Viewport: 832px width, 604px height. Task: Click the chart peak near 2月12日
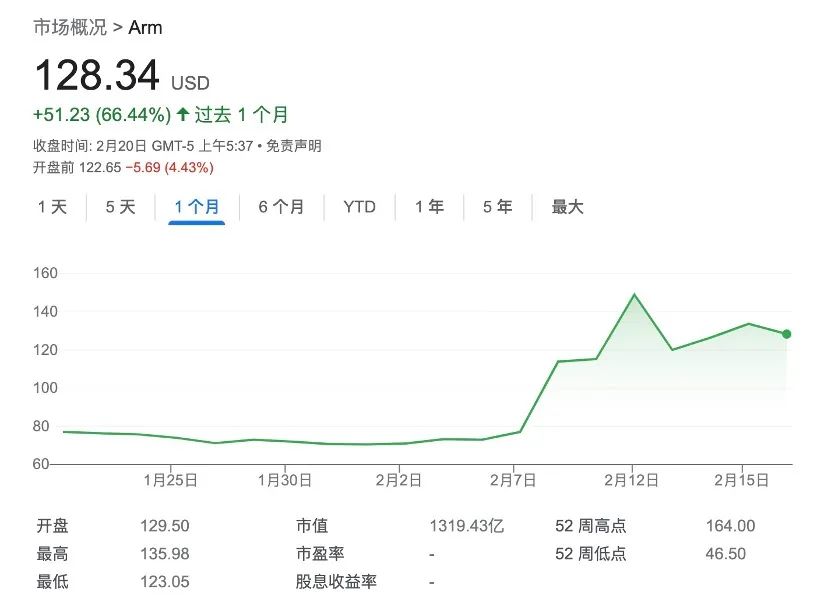[x=634, y=295]
